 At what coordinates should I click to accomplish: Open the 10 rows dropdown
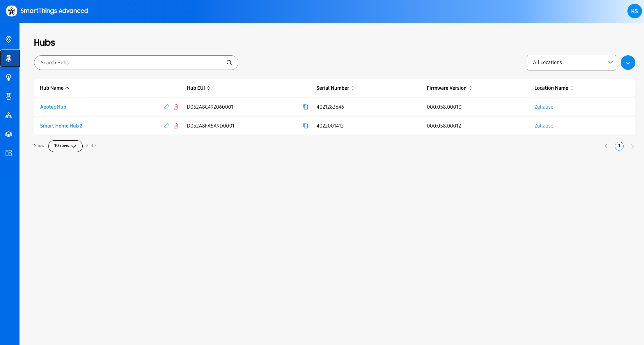click(x=65, y=146)
